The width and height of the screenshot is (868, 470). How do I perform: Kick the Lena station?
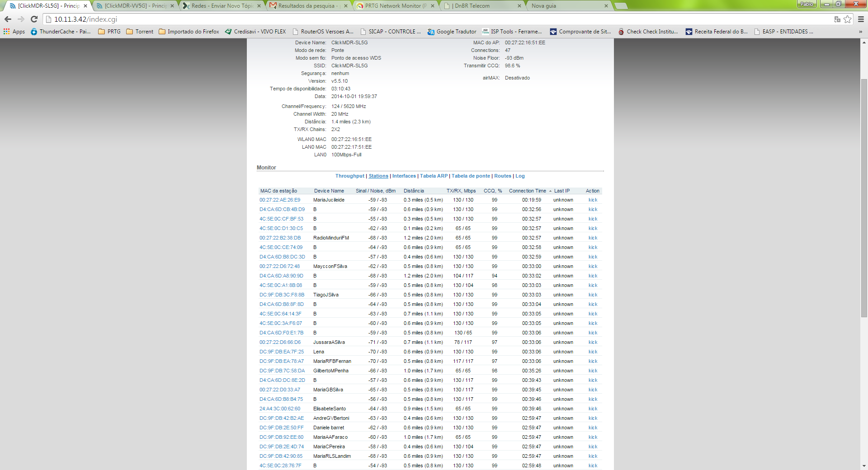tap(593, 352)
